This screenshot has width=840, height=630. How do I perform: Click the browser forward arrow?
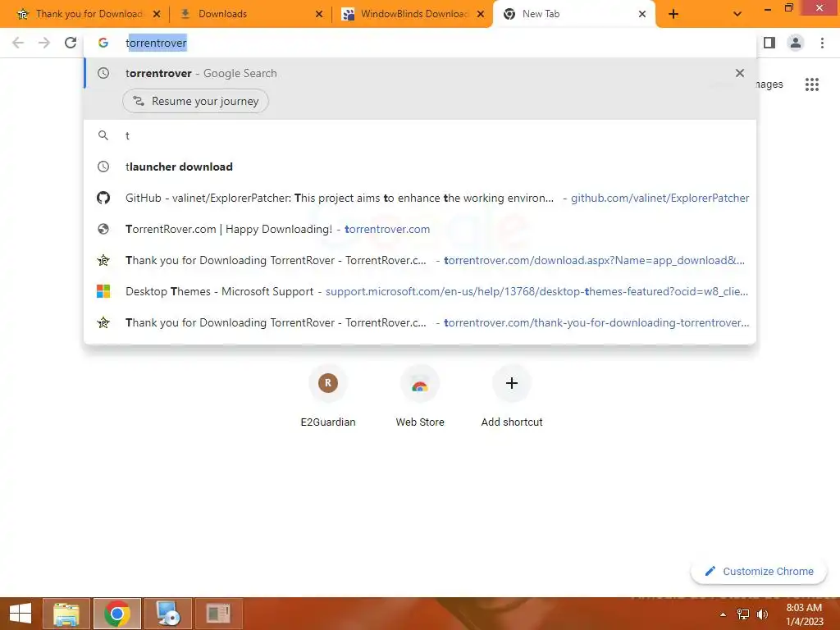[44, 43]
